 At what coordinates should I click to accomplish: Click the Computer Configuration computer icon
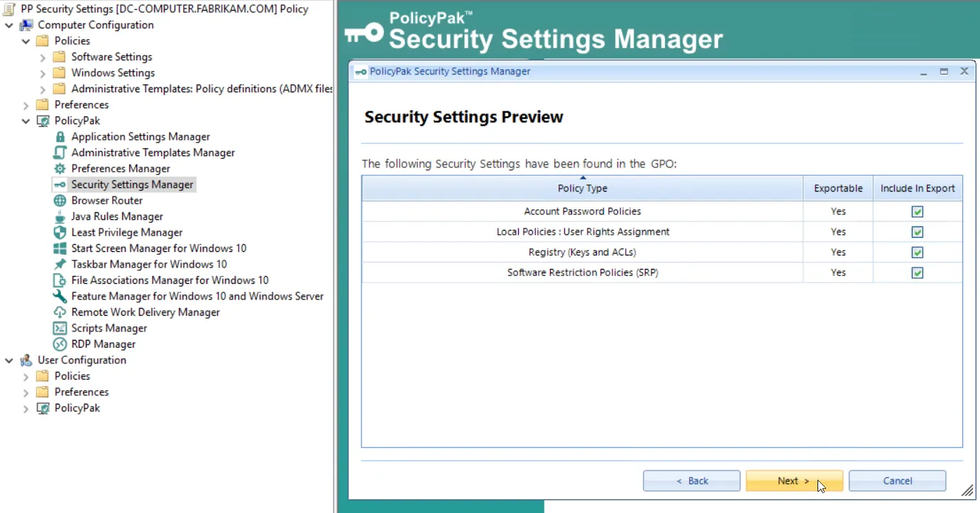coord(26,25)
